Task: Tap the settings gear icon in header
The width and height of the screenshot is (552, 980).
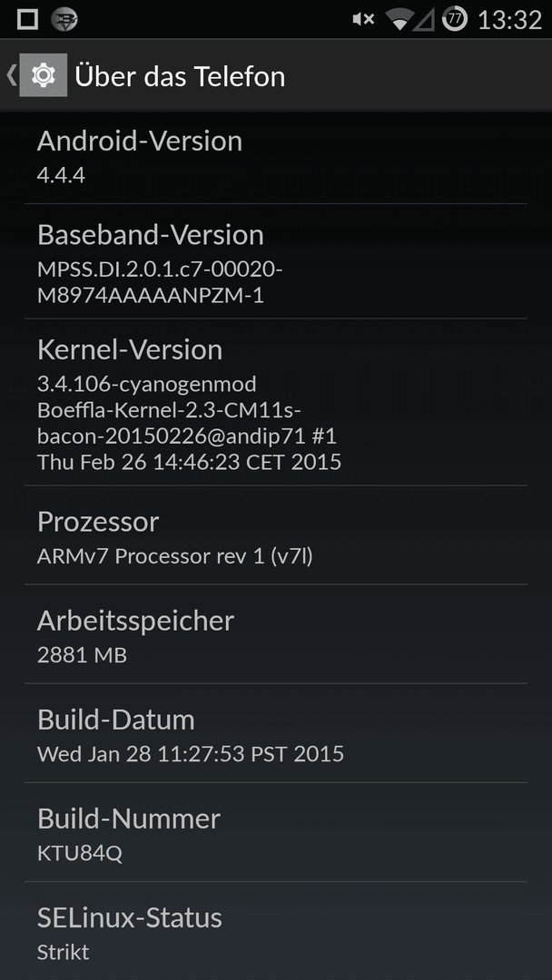Action: tap(44, 75)
